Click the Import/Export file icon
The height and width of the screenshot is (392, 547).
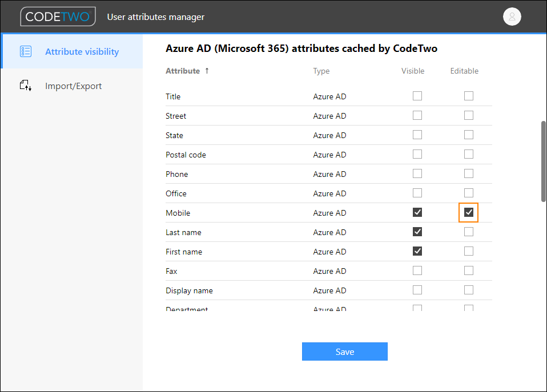(x=26, y=86)
